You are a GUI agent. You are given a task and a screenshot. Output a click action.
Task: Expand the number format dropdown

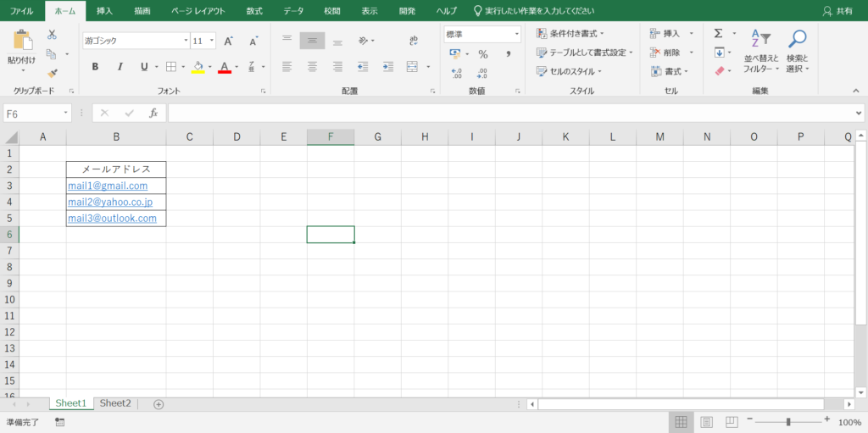(516, 35)
